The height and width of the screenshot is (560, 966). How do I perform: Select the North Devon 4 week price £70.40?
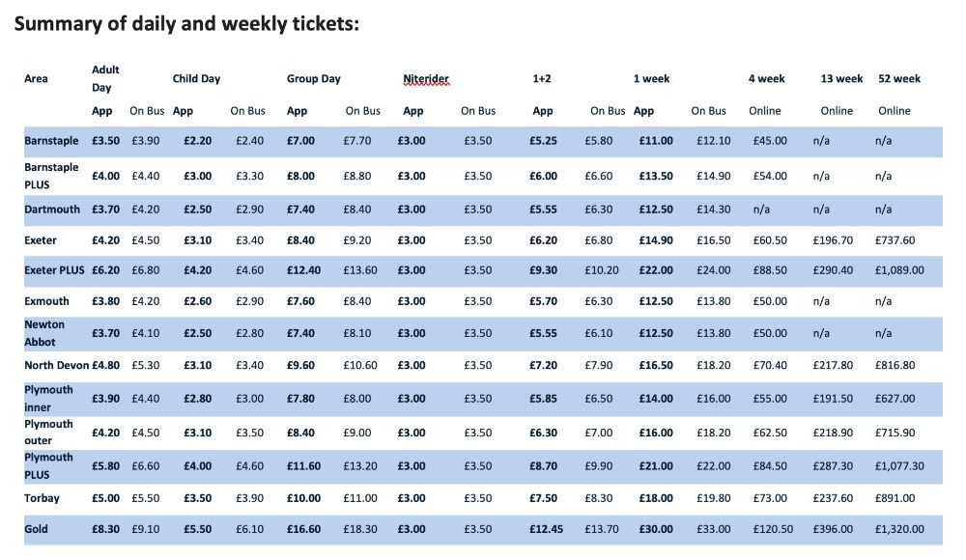point(770,365)
